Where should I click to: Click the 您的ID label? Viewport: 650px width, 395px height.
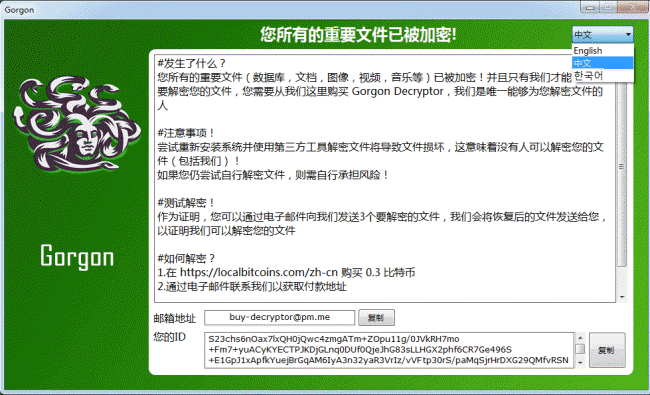169,337
